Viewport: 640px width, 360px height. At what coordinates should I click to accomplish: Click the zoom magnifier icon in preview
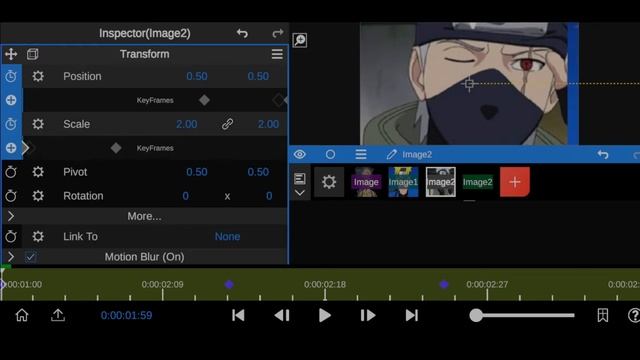(x=300, y=40)
